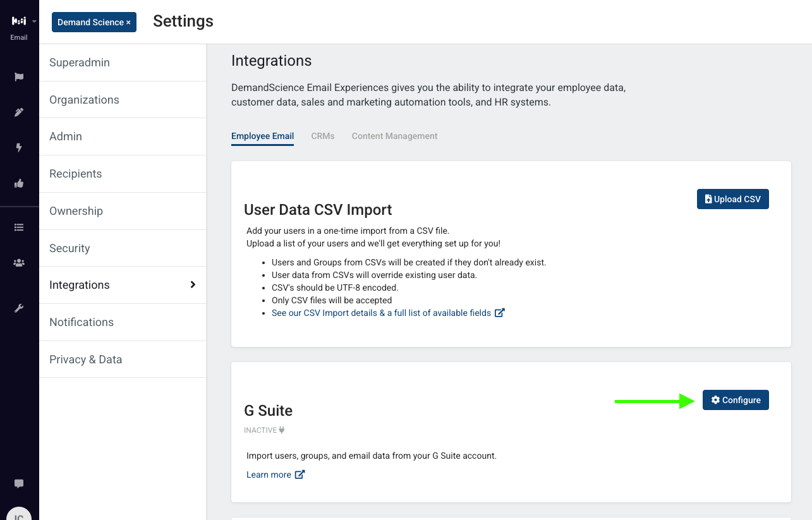
Task: Select the lightning bolt icon in sidebar
Action: (19, 148)
